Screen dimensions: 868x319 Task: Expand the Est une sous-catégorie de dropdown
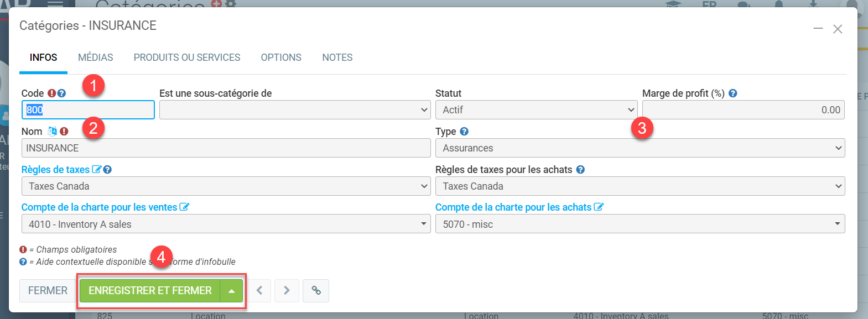pyautogui.click(x=294, y=110)
